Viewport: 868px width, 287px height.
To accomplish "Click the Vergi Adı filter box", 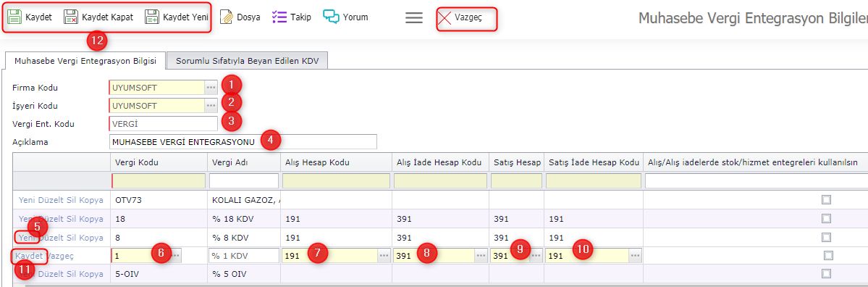I will click(243, 180).
